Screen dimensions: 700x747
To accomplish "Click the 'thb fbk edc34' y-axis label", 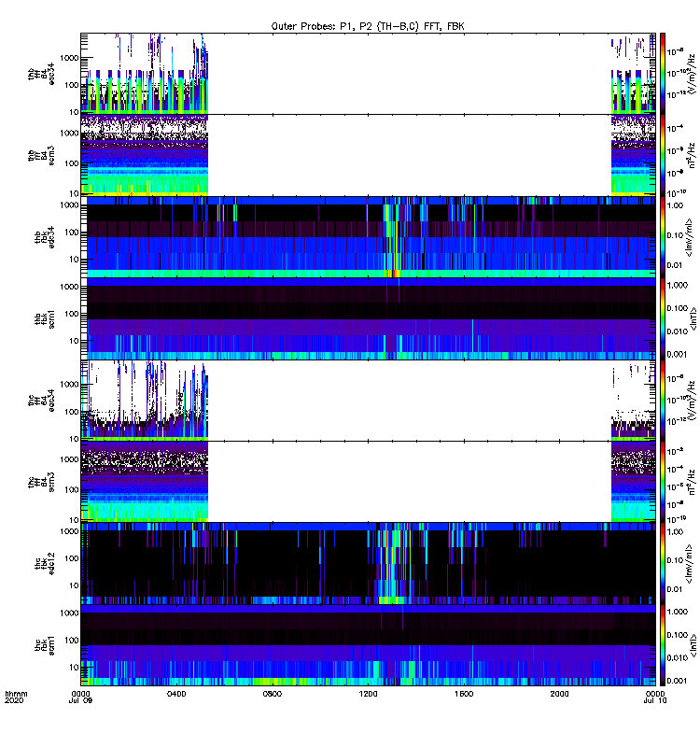I will click(x=45, y=237).
